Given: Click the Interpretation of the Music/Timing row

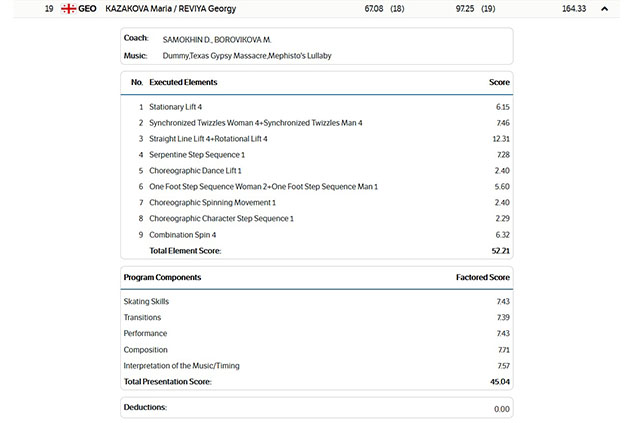Looking at the screenshot, I should [182, 366].
